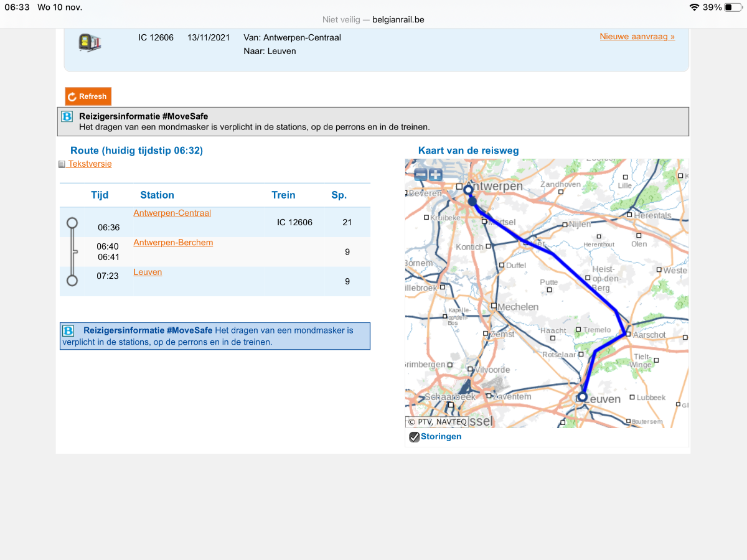Click the train icon beside IC 12606
Image resolution: width=747 pixels, height=560 pixels.
tap(90, 42)
